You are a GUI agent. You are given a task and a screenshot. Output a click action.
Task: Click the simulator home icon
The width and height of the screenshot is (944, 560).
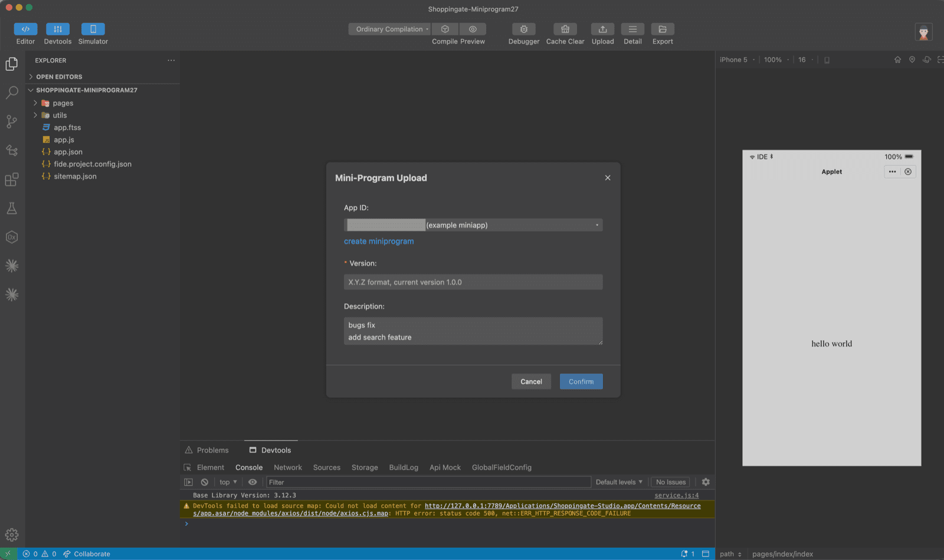pyautogui.click(x=897, y=60)
